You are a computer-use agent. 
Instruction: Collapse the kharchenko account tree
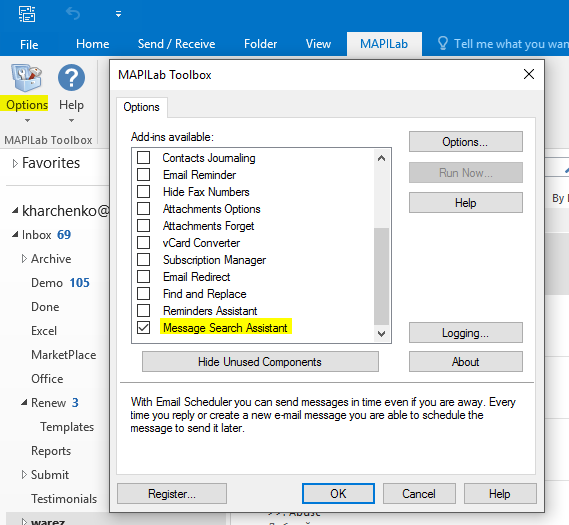point(15,211)
